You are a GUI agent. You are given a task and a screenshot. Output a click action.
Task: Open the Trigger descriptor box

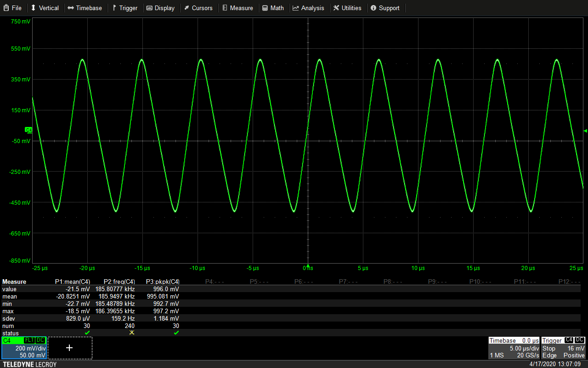click(564, 348)
